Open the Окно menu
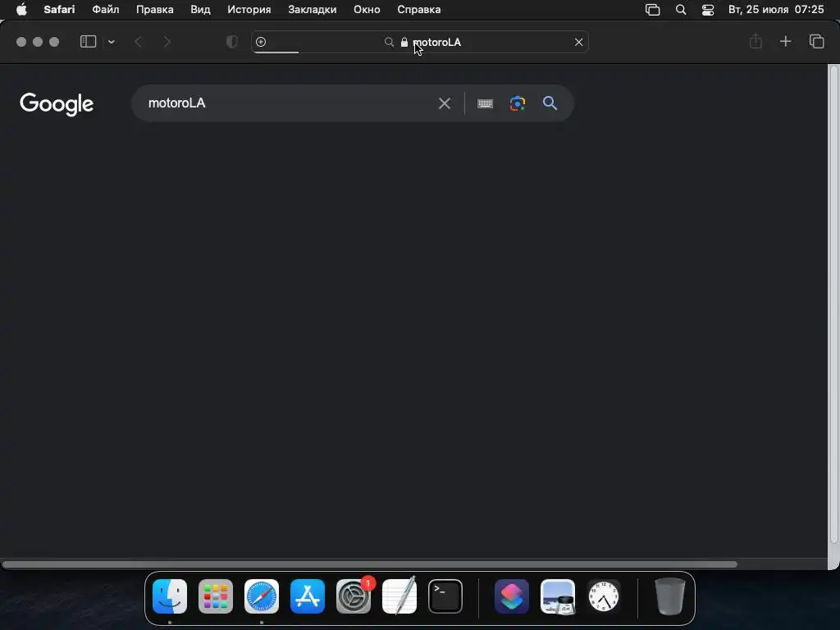 point(367,10)
